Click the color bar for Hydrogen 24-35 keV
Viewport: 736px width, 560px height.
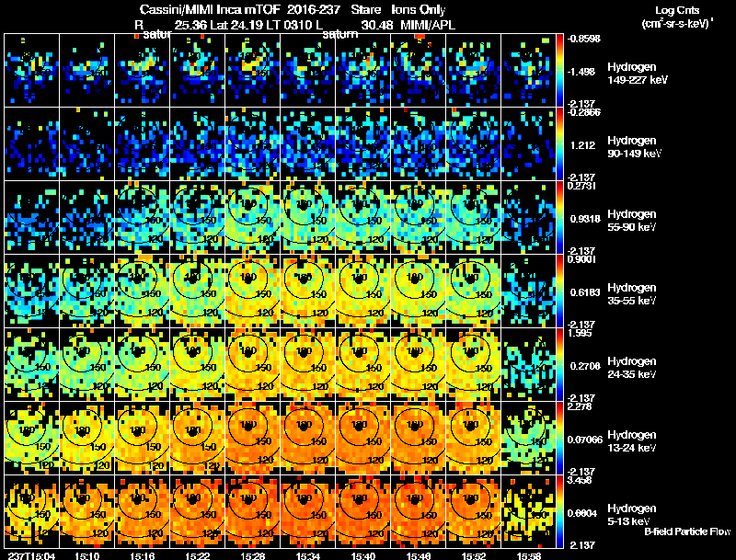coord(559,364)
